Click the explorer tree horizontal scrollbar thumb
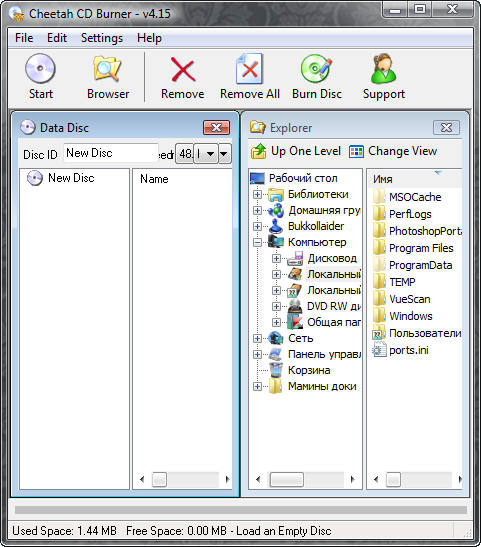481x547 pixels. [x=287, y=479]
